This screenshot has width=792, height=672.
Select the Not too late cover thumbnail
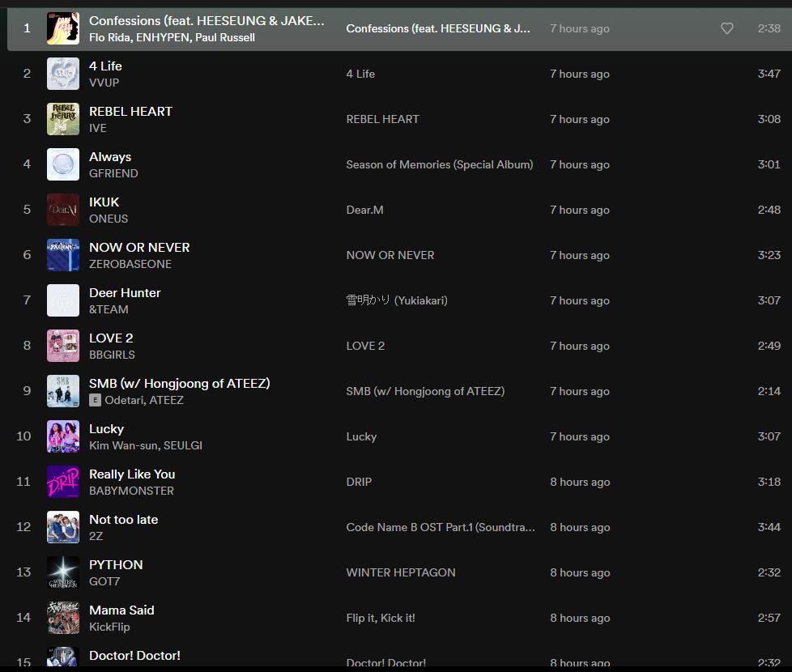(x=63, y=527)
